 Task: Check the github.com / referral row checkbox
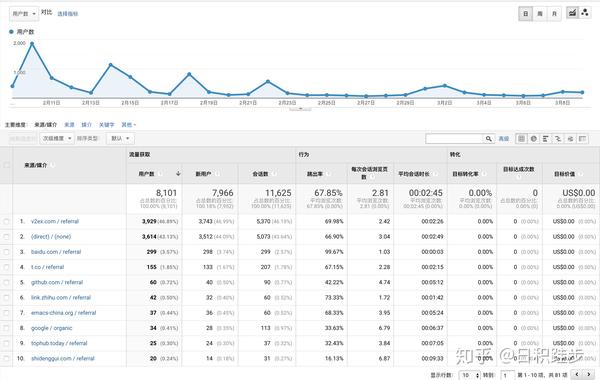click(x=6, y=282)
